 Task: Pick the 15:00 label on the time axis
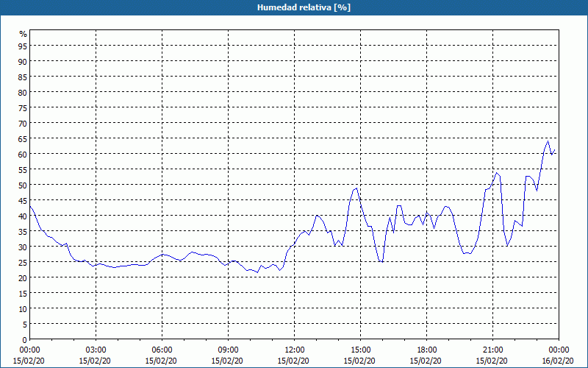point(360,350)
